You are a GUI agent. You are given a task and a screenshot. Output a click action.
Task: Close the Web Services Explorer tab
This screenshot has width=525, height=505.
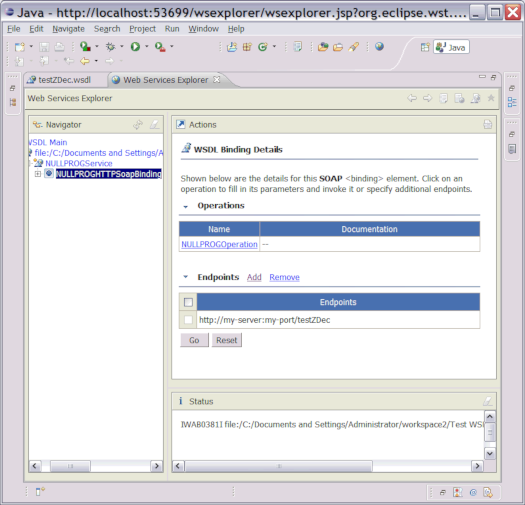pyautogui.click(x=217, y=79)
